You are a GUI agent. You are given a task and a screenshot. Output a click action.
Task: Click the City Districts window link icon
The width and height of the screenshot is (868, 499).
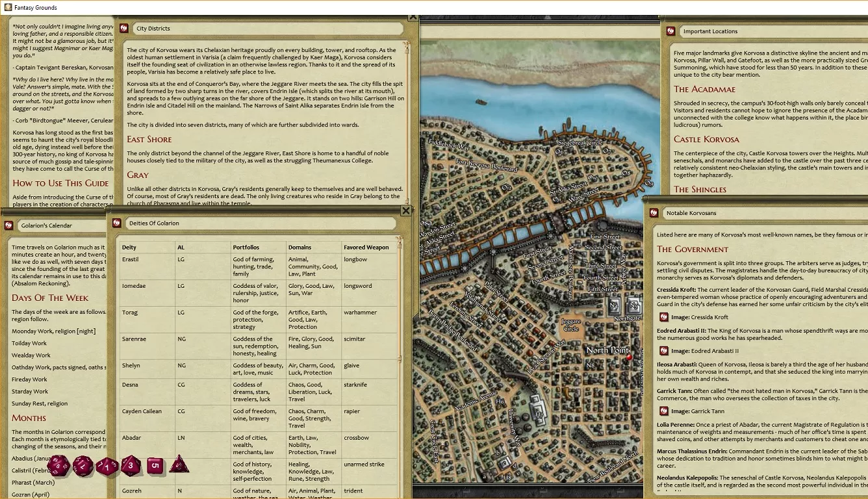click(124, 29)
